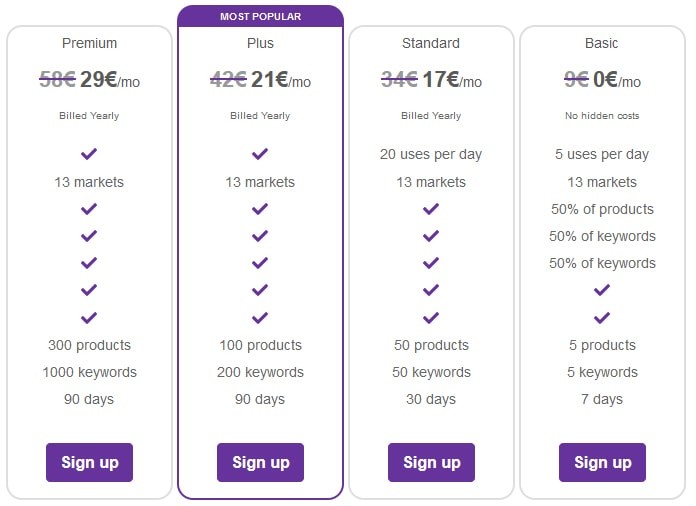Click the first checkmark in the Basic column

pos(602,290)
